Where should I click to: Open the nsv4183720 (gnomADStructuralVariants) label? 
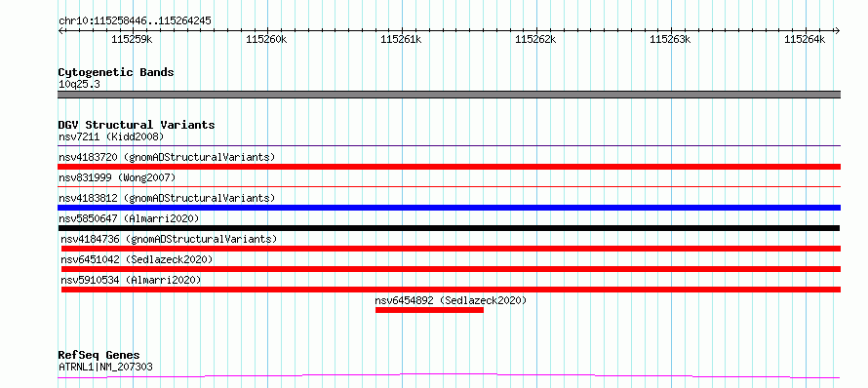pyautogui.click(x=167, y=157)
